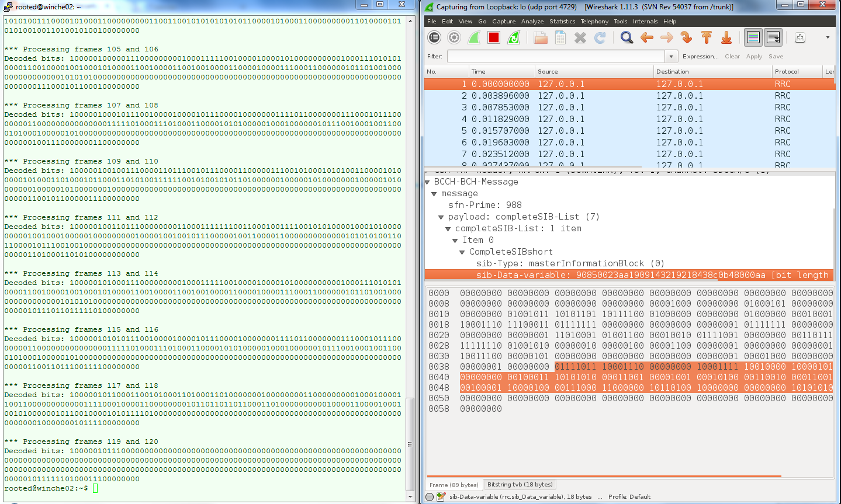Open the Capture menu
841x504 pixels.
(504, 21)
